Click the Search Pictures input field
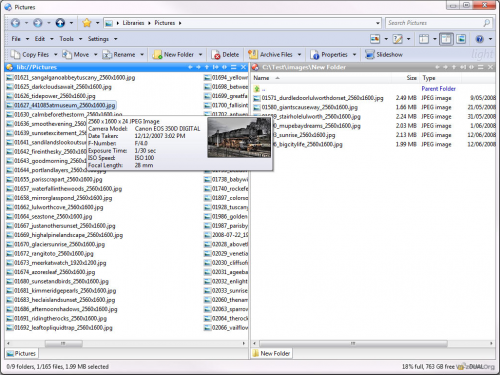This screenshot has height=375, width=500. (x=435, y=23)
